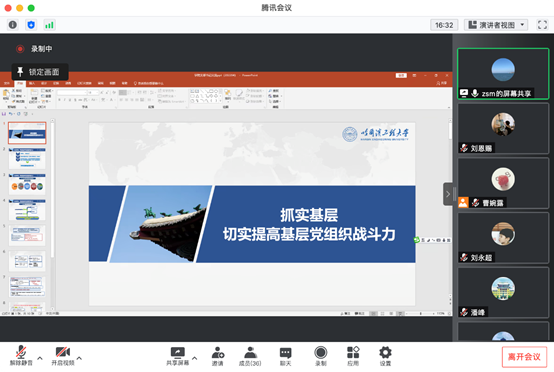The height and width of the screenshot is (372, 554).
Task: Open the speaker view (演讲者视图) dropdown
Action: point(496,25)
